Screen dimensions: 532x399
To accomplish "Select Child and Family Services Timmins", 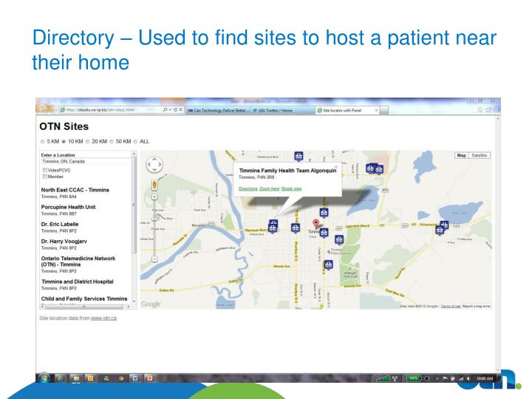I will click(x=84, y=299).
